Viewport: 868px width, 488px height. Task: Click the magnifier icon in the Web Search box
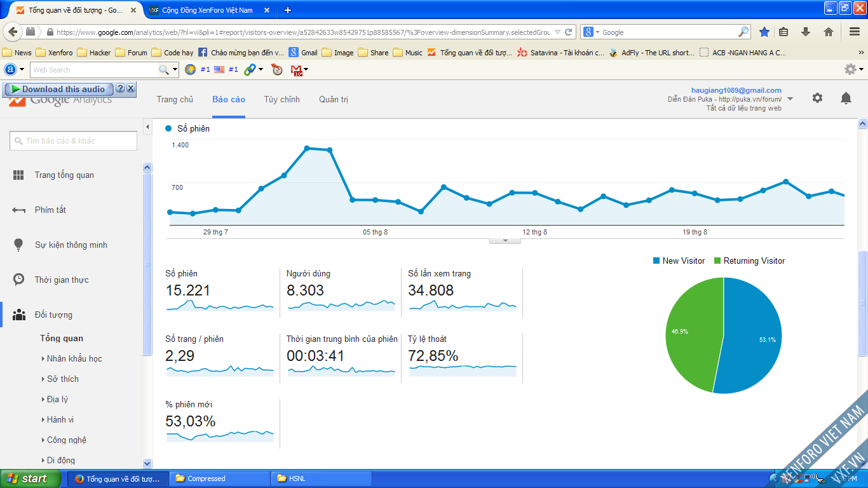164,70
